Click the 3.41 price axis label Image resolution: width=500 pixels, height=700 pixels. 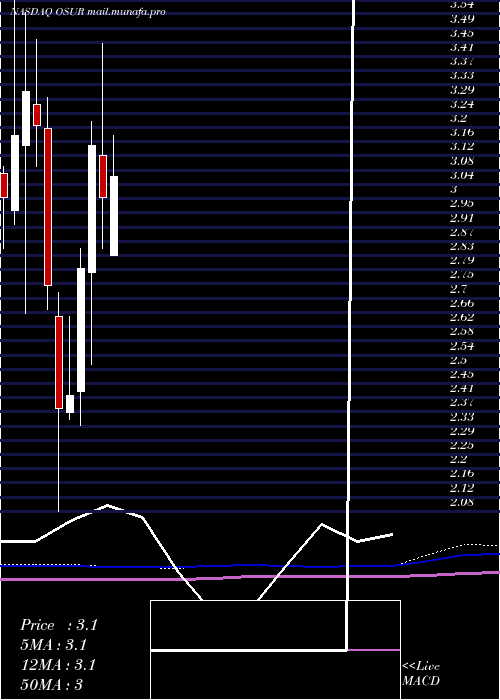(x=462, y=47)
